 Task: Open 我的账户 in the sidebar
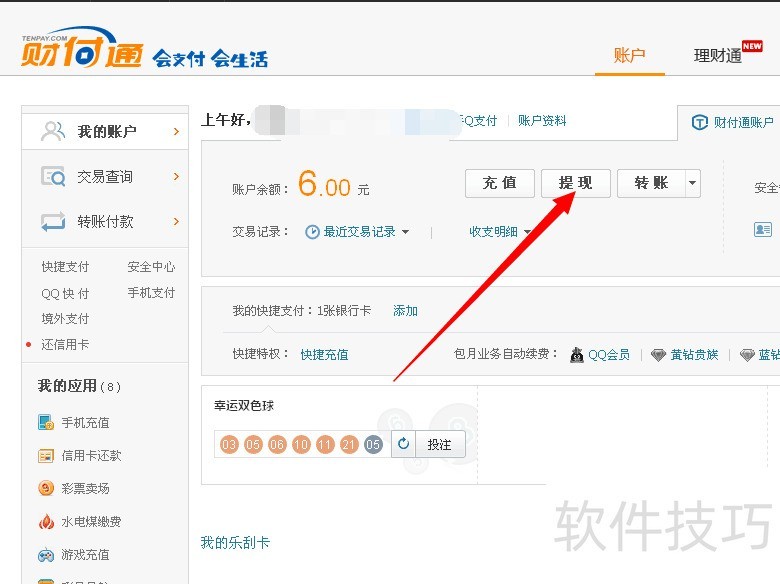(x=105, y=132)
